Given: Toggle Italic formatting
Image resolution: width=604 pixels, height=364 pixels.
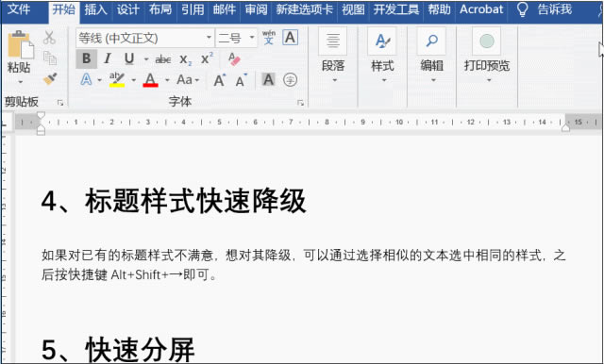Looking at the screenshot, I should click(108, 58).
